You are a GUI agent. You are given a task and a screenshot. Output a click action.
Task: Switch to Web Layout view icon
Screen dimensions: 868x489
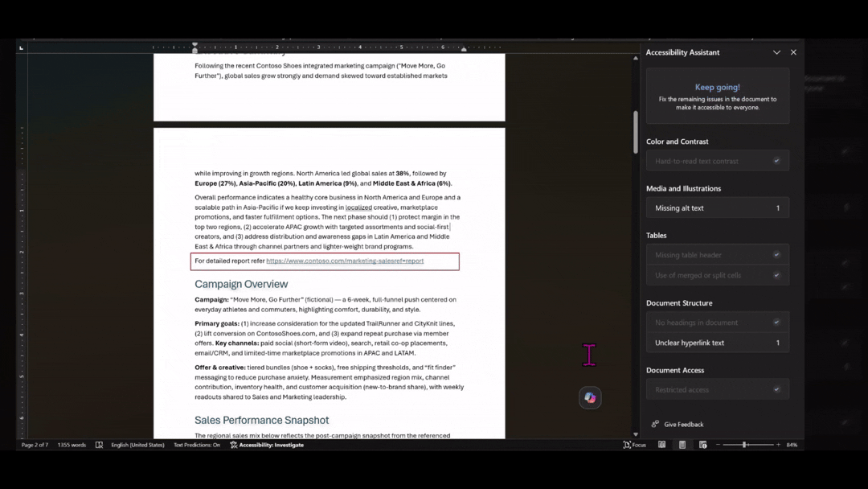coord(702,445)
